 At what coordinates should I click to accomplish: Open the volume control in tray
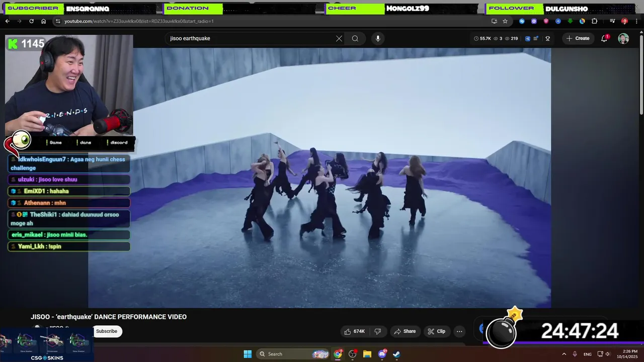608,354
